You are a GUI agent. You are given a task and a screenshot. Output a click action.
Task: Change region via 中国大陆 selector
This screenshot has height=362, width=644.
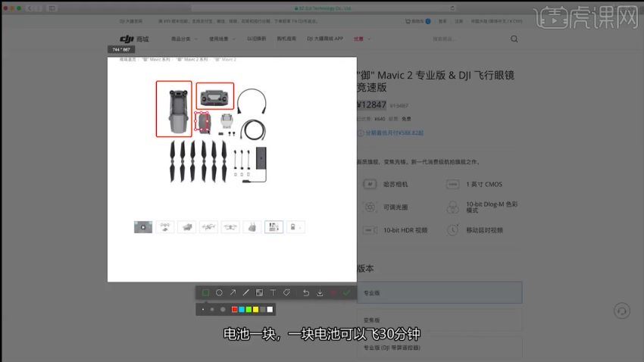(x=496, y=21)
